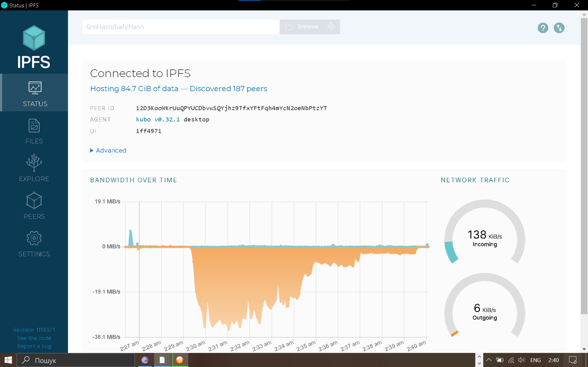Click the kubo v0.32.1 agent link
The height and width of the screenshot is (367, 588).
click(x=158, y=119)
